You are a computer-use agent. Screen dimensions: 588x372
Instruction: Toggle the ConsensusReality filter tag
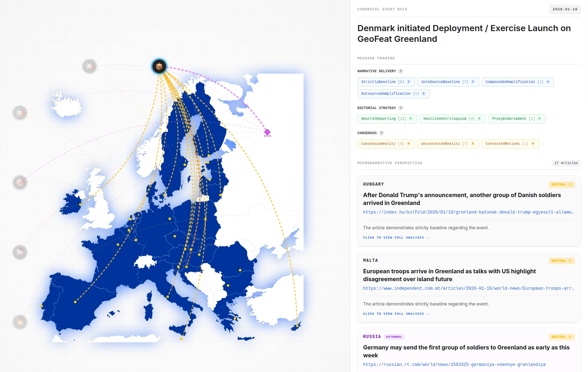(386, 144)
